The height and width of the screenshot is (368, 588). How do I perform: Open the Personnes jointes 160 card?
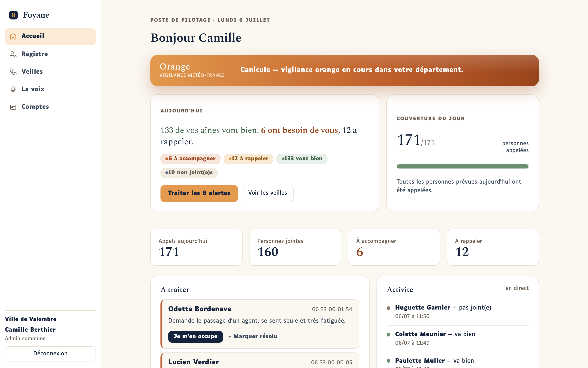pos(295,247)
